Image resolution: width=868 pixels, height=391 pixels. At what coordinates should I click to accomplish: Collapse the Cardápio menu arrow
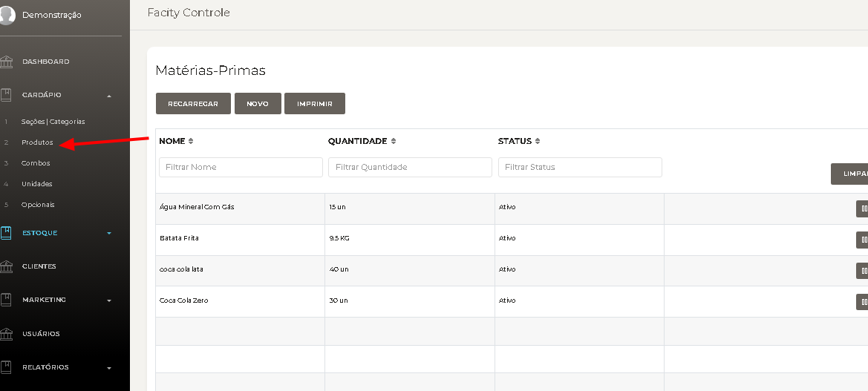click(109, 96)
